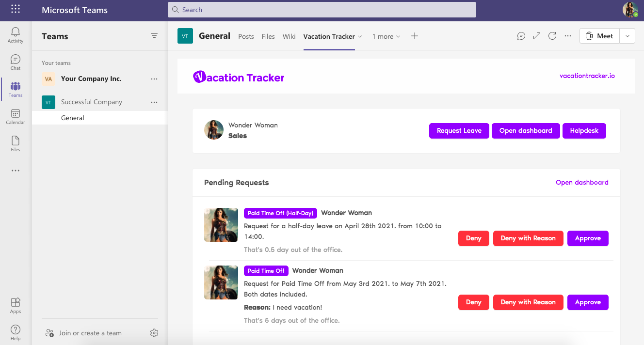Approve the May 3rd Paid Time Off request
Screen dimensions: 644x345
[x=588, y=302]
